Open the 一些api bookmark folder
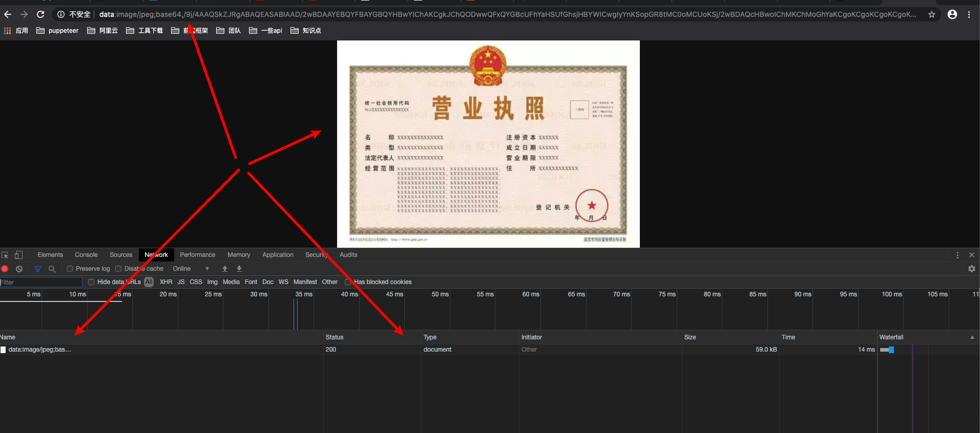This screenshot has width=980, height=433. point(265,31)
